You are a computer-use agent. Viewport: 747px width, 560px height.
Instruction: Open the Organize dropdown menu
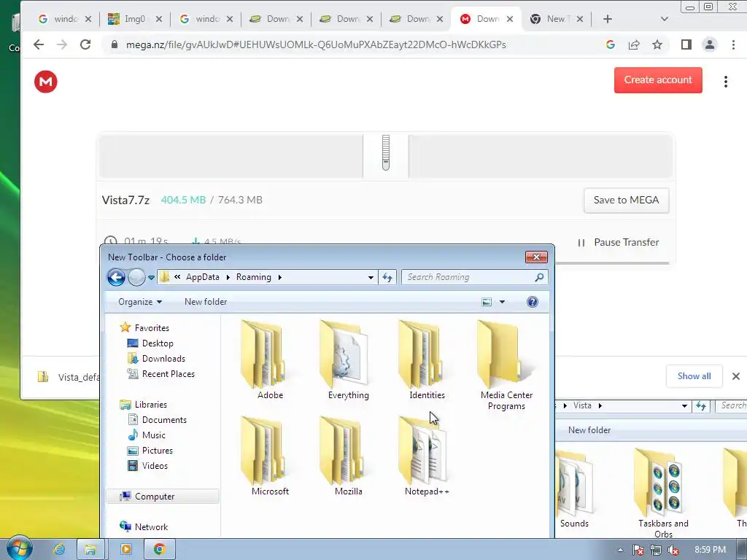(140, 302)
